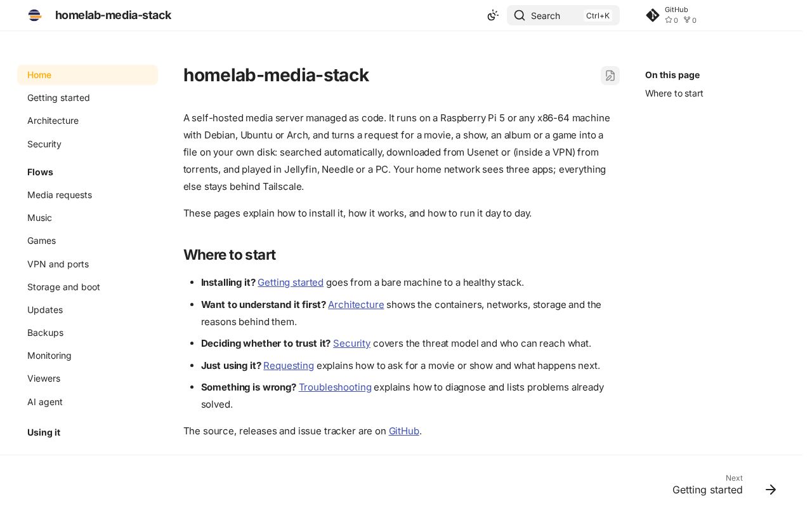This screenshot has width=812, height=508.
Task: Click the GitHub forks count
Action: 690,20
